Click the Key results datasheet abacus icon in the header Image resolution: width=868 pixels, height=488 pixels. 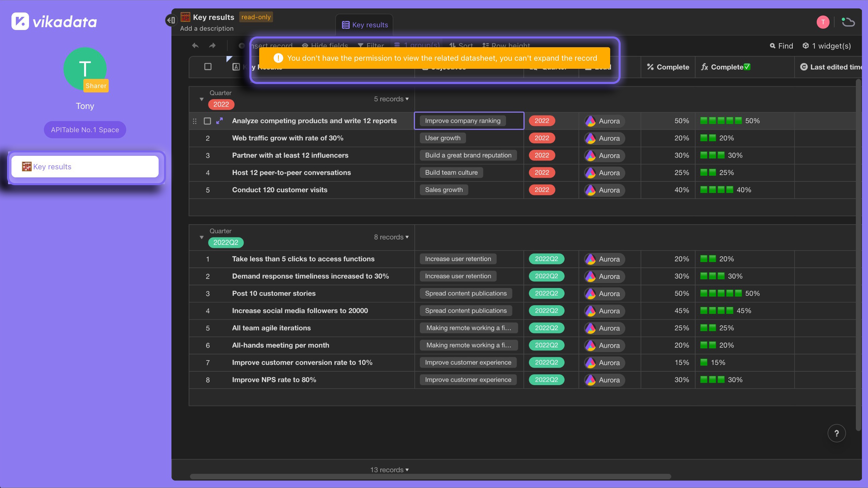click(185, 17)
